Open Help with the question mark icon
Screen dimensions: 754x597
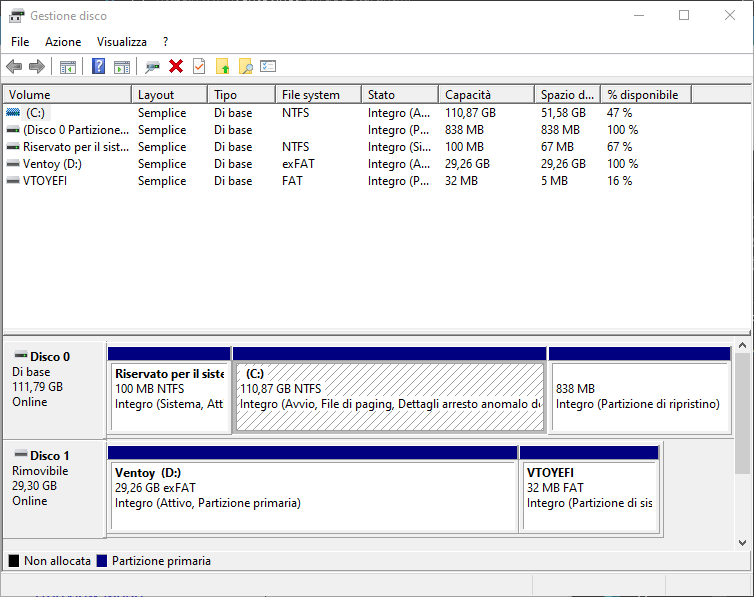point(98,66)
